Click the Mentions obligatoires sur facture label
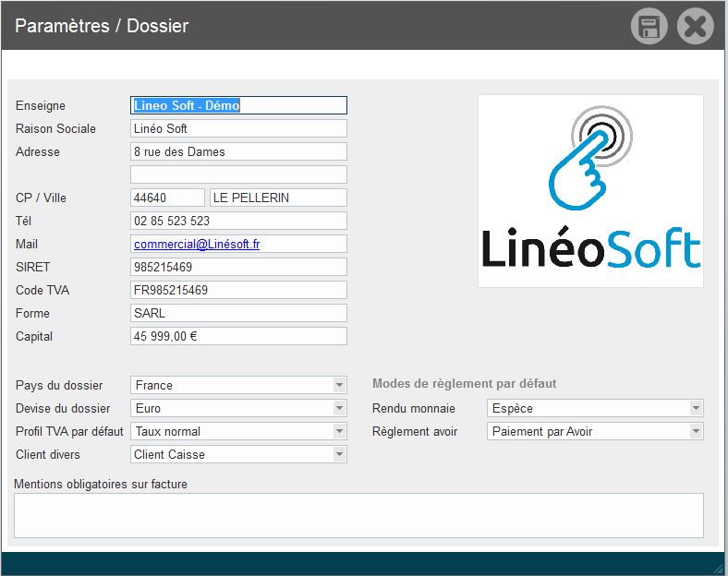728x576 pixels. click(101, 484)
